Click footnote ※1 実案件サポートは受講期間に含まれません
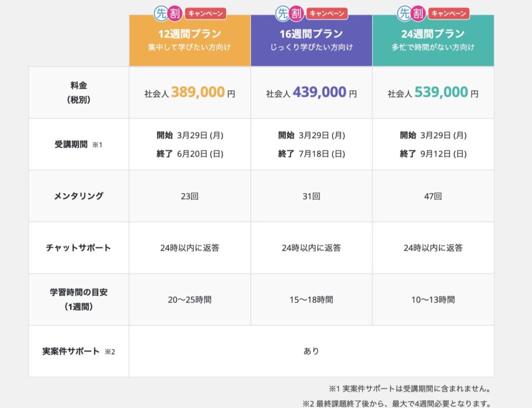This screenshot has width=532, height=408. click(x=409, y=389)
